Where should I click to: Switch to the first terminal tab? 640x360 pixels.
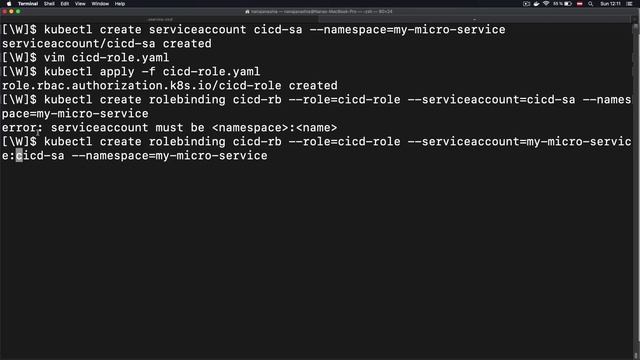coord(160,19)
